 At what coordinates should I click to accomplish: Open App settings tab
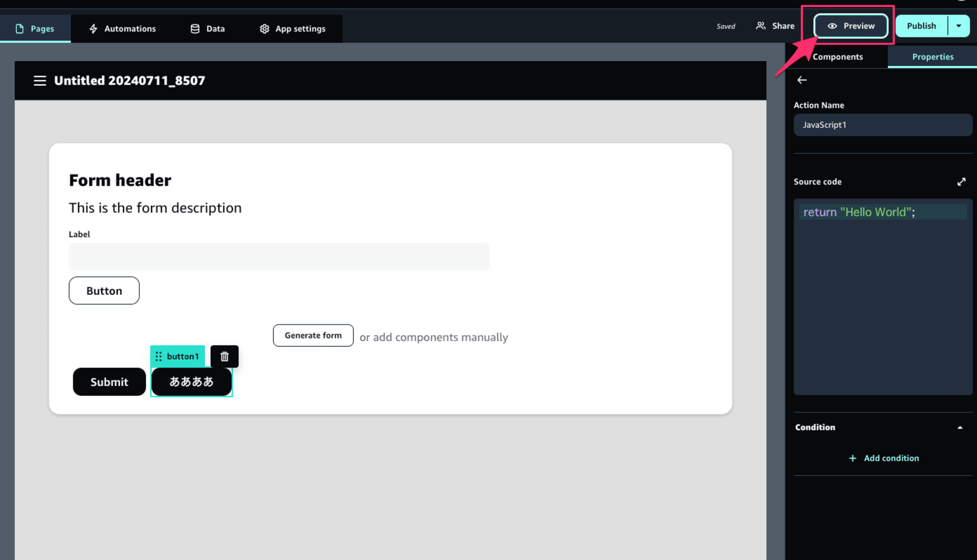click(x=293, y=28)
